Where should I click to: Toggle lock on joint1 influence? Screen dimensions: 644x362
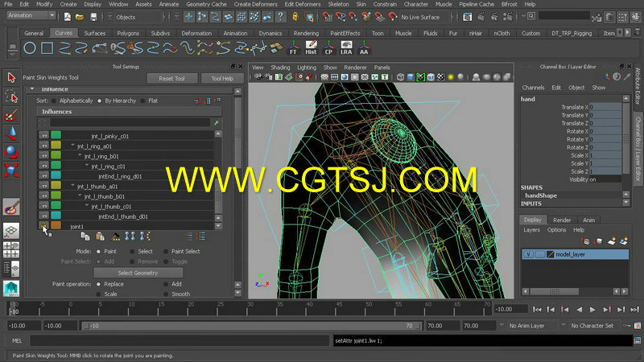(x=43, y=225)
